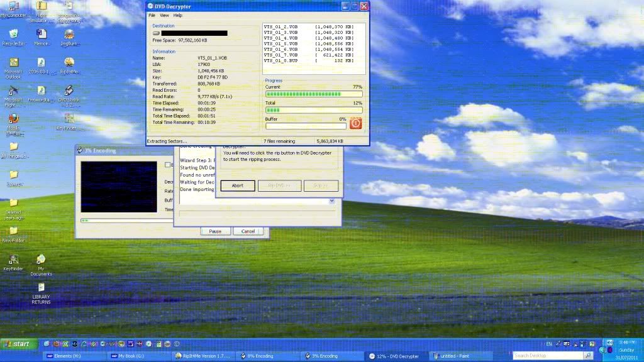Select VTS_01_5.VOB in the file list
This screenshot has height=362, width=644.
pyautogui.click(x=309, y=43)
